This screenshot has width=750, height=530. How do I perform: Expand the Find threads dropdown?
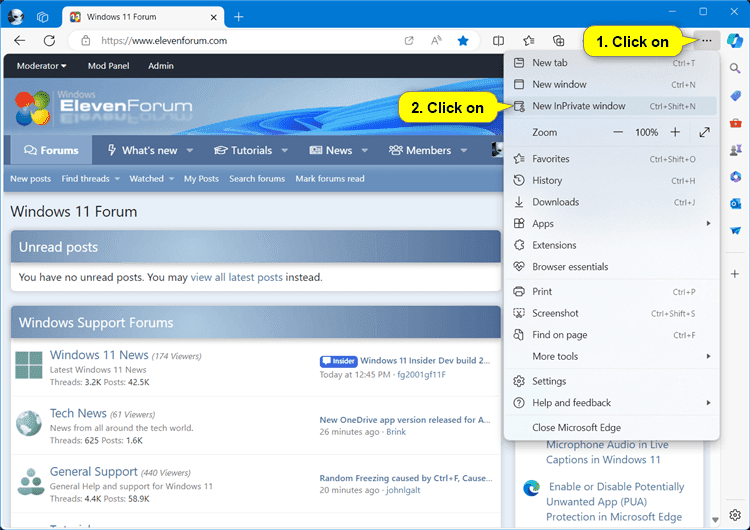90,178
